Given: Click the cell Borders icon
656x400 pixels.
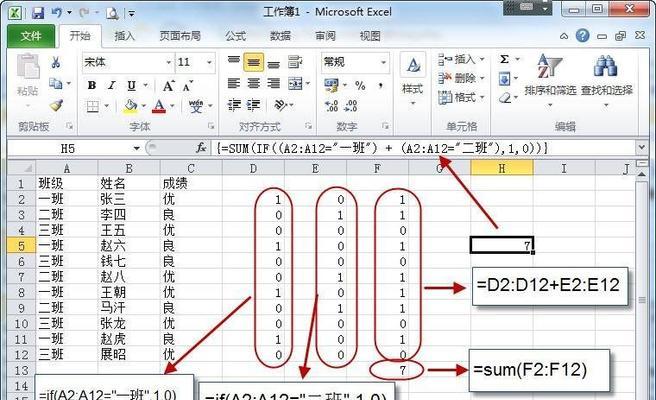Looking at the screenshot, I should point(93,106).
